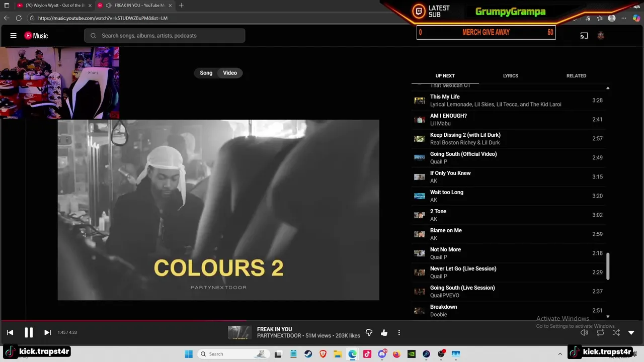
Task: Open NVIDIA app from taskbar
Action: [412, 354]
